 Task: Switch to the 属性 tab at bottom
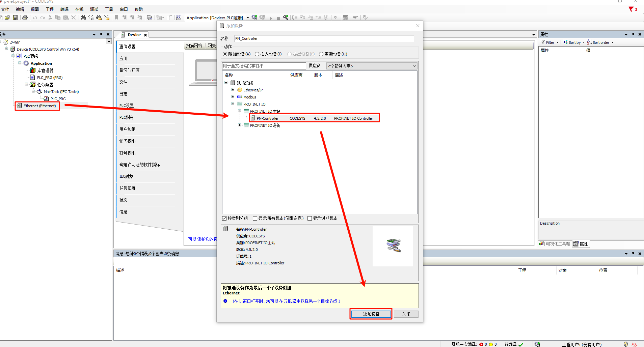[x=581, y=244]
